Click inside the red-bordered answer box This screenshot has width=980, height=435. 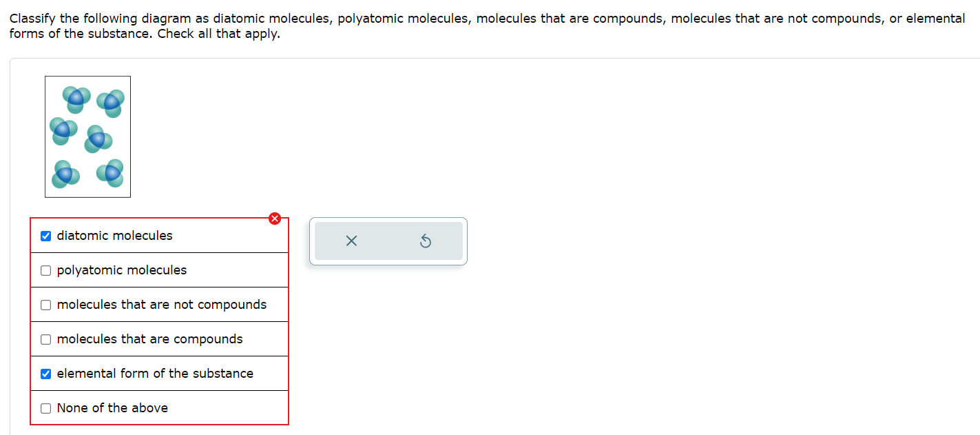pos(159,321)
